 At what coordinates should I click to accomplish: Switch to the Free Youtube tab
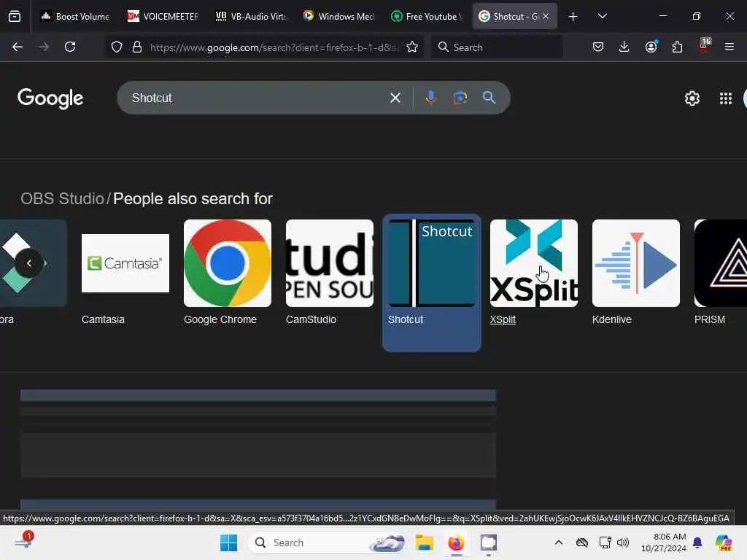tap(426, 16)
